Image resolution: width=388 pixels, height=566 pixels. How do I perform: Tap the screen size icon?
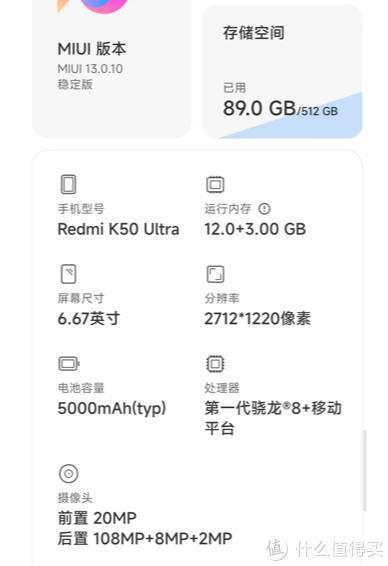click(x=69, y=274)
